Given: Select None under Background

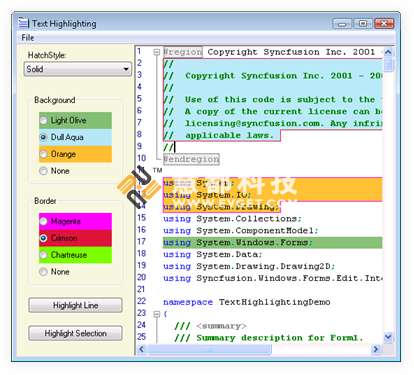Looking at the screenshot, I should (54, 171).
